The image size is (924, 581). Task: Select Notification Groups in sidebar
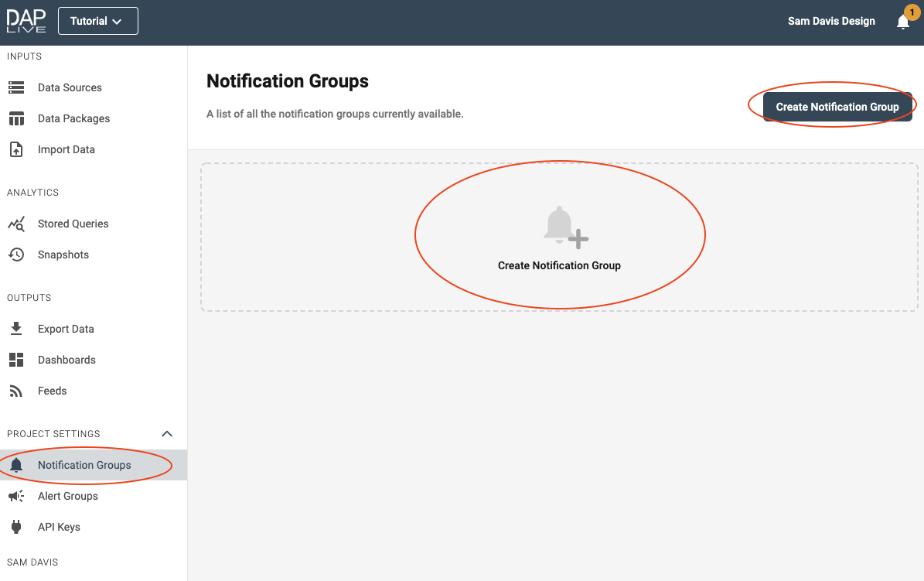(x=84, y=465)
